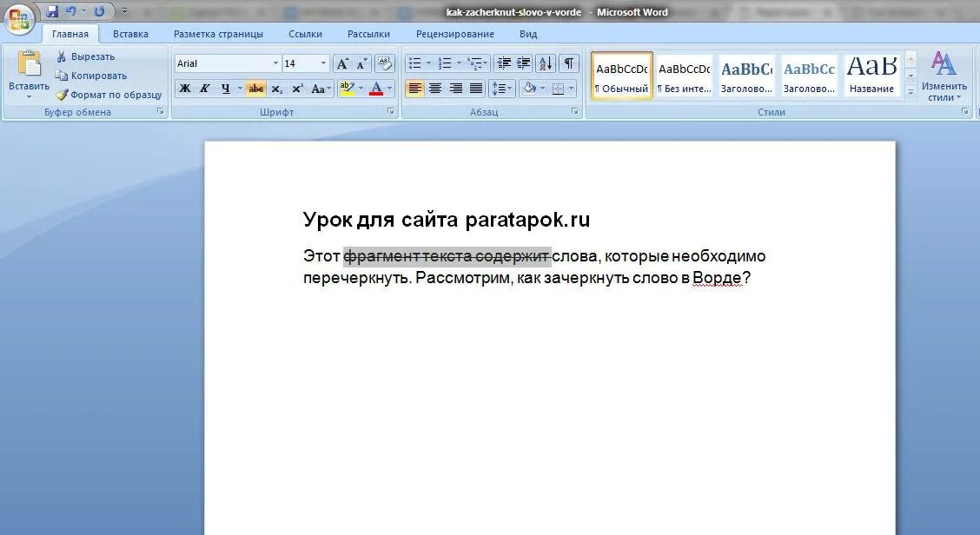Viewport: 980px width, 535px height.
Task: Toggle bold (Ж) formatting
Action: tap(185, 89)
